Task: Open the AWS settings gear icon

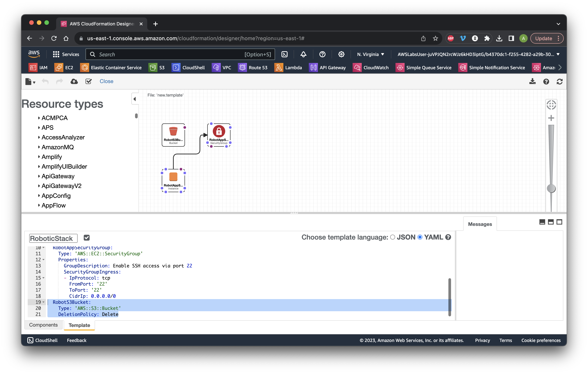Action: point(341,54)
